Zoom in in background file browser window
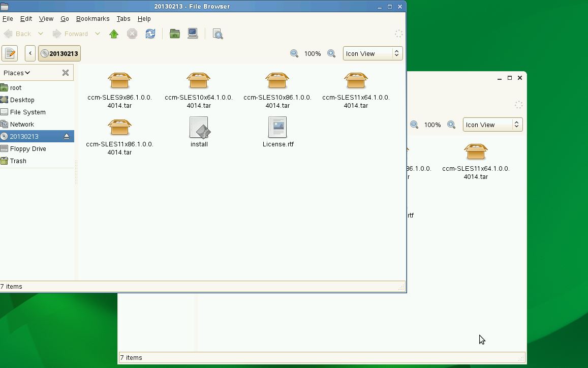The width and height of the screenshot is (588, 368). (451, 125)
